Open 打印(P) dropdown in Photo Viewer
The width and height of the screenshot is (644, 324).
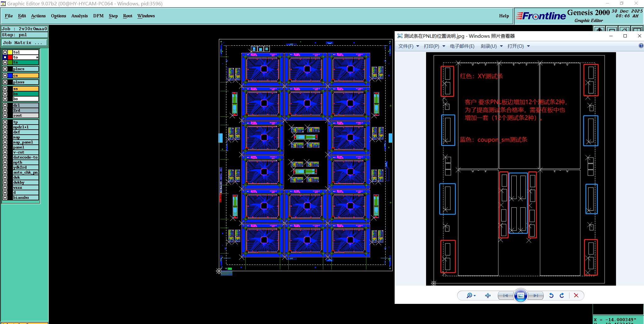(x=434, y=46)
